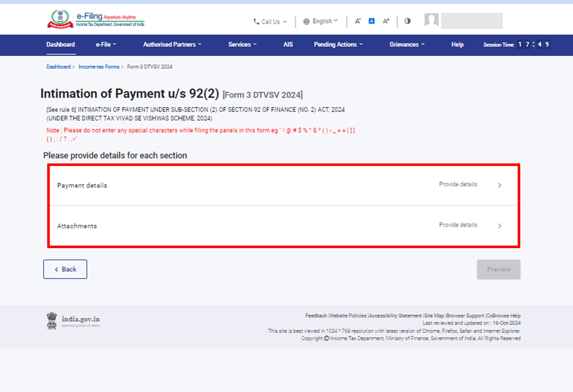
Task: Open Income-tax Forms breadcrumb link
Action: [99, 67]
